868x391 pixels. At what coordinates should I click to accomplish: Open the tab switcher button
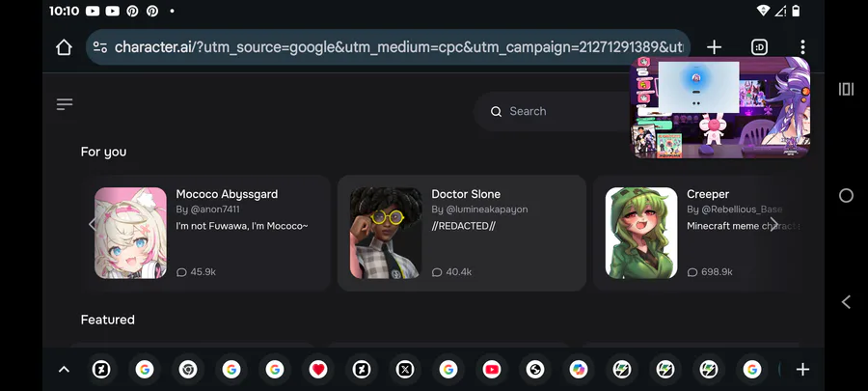pos(760,47)
